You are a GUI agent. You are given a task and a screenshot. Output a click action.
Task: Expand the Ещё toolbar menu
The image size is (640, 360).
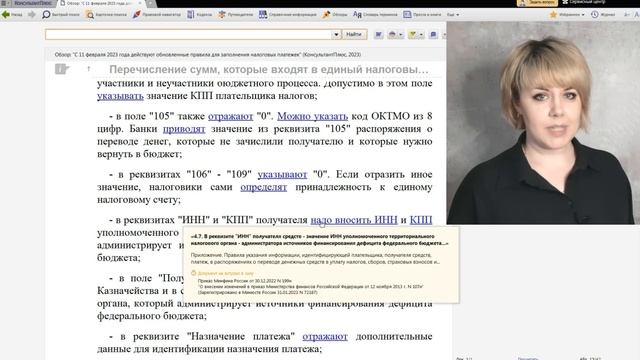tap(453, 15)
